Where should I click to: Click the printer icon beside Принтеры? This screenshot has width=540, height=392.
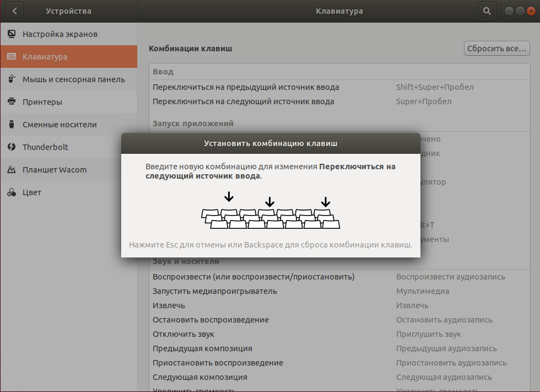click(12, 102)
